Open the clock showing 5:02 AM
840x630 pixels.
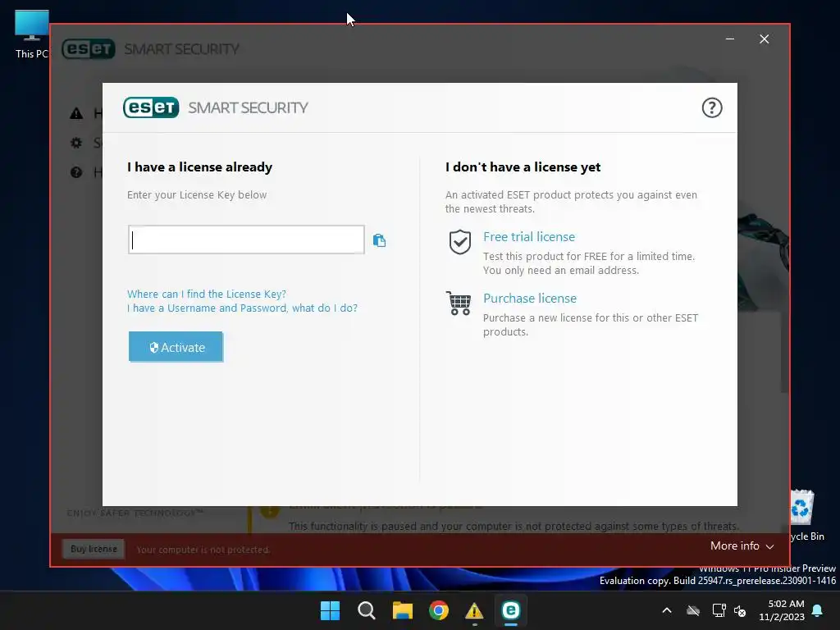pos(782,610)
